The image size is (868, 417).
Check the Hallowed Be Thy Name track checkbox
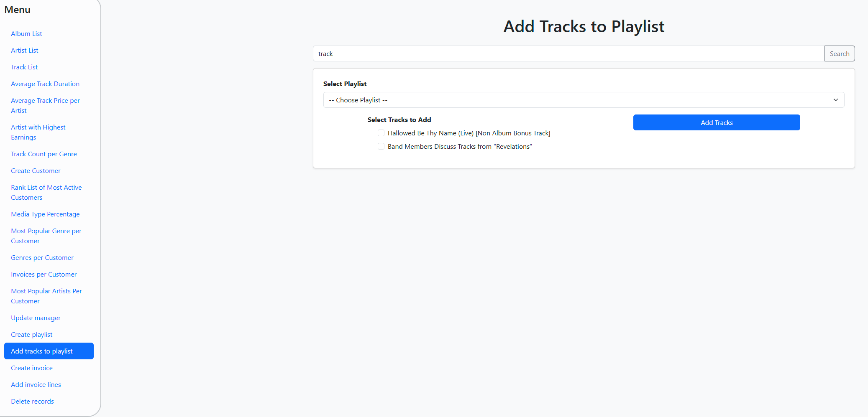coord(381,133)
